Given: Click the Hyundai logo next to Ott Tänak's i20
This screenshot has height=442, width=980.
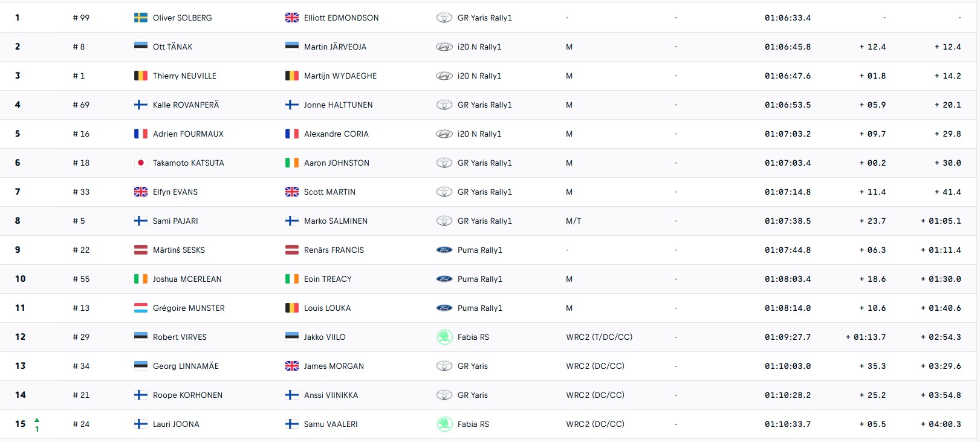Looking at the screenshot, I should tap(444, 47).
